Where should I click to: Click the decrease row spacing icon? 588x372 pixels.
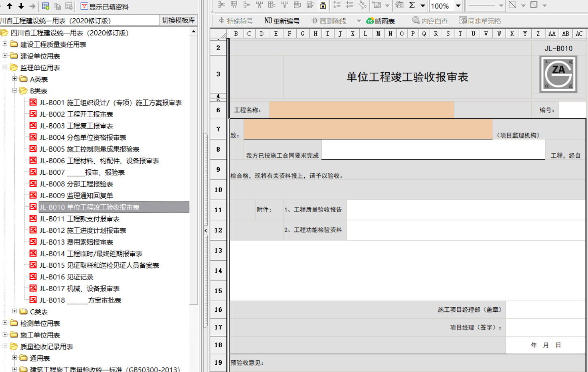point(350,5)
